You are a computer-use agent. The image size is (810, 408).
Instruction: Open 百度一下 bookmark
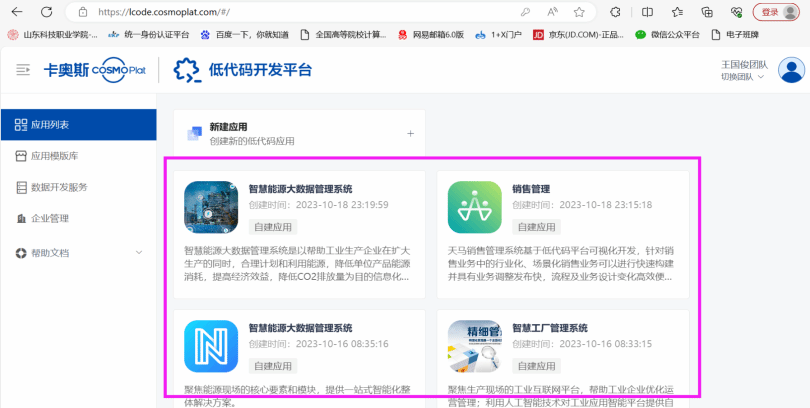pyautogui.click(x=244, y=35)
